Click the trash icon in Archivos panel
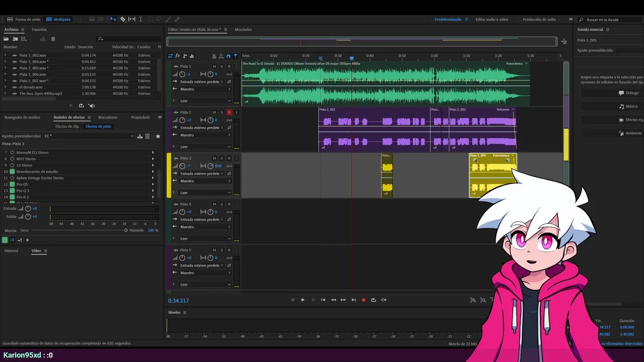 point(53,39)
